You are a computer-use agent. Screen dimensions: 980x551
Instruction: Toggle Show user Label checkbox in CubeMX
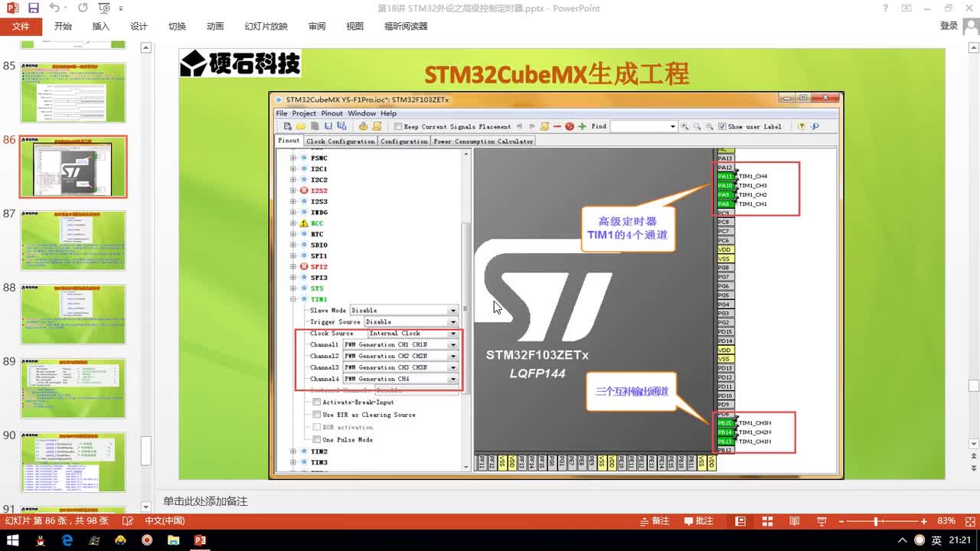tap(722, 126)
